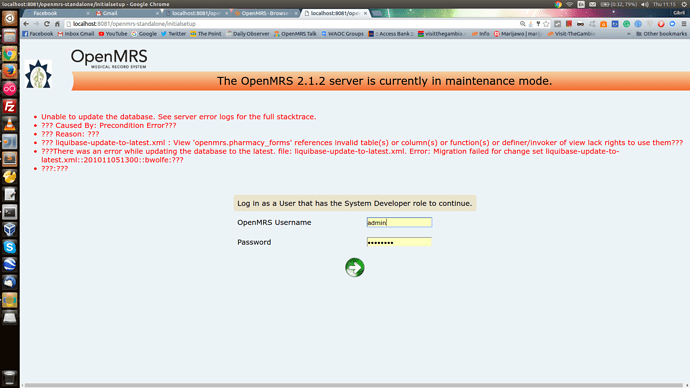The height and width of the screenshot is (388, 690).
Task: Click the red bookmark extension icon
Action: [569, 24]
